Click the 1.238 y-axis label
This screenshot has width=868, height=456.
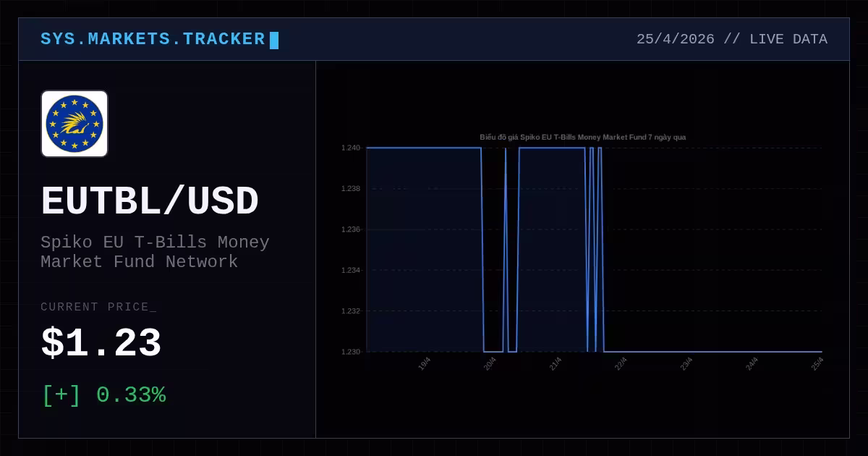point(351,188)
